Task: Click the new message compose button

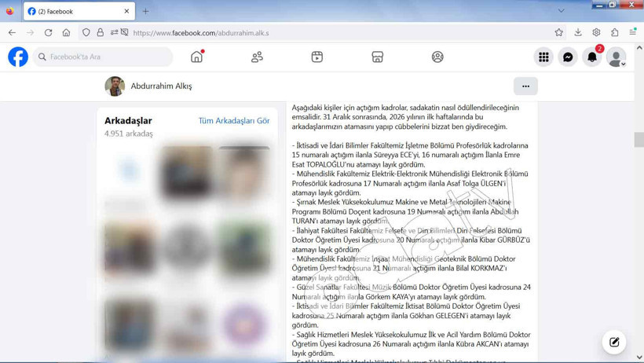Action: pos(614,342)
